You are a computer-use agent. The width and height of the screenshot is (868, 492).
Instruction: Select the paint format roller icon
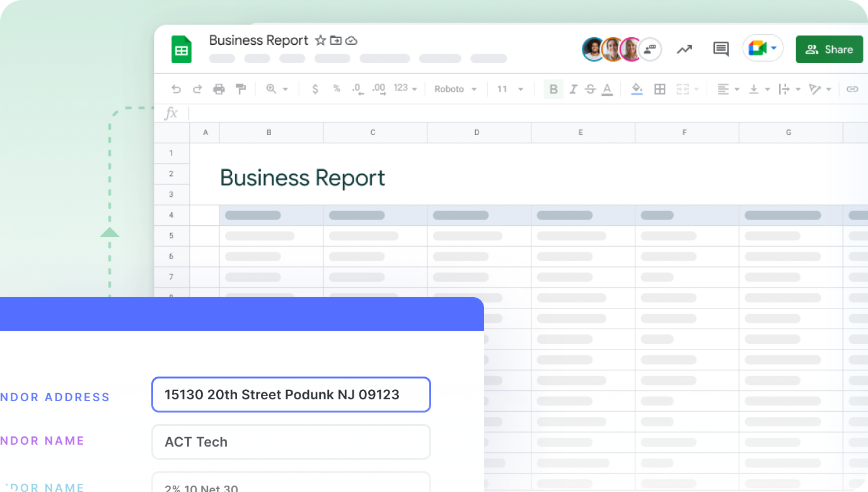240,89
